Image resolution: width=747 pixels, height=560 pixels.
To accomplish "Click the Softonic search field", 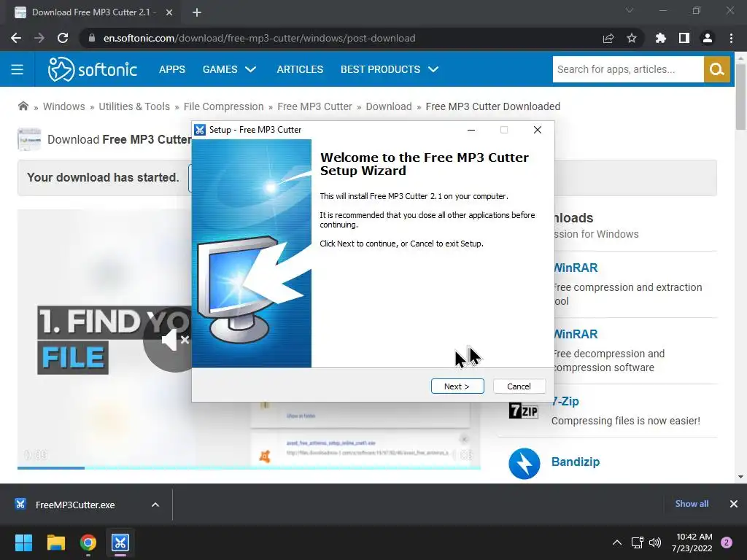I will click(628, 69).
